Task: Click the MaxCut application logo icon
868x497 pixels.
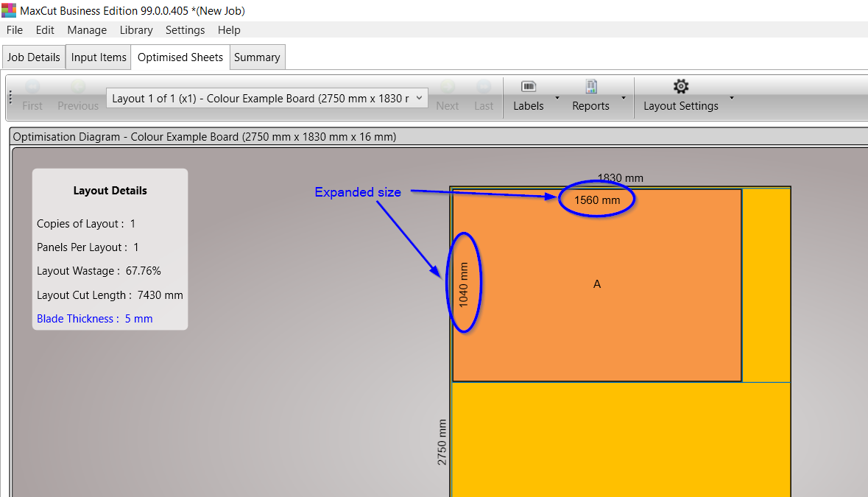Action: click(8, 10)
